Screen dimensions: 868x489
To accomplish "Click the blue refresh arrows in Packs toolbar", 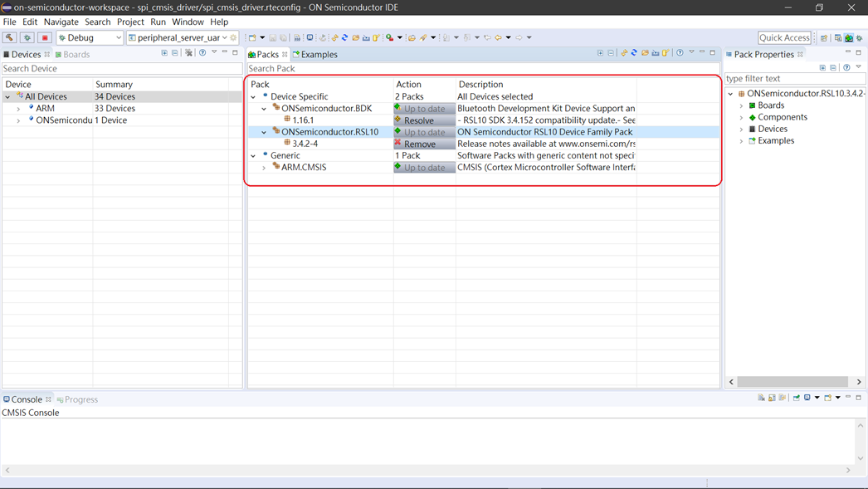I will coord(634,53).
